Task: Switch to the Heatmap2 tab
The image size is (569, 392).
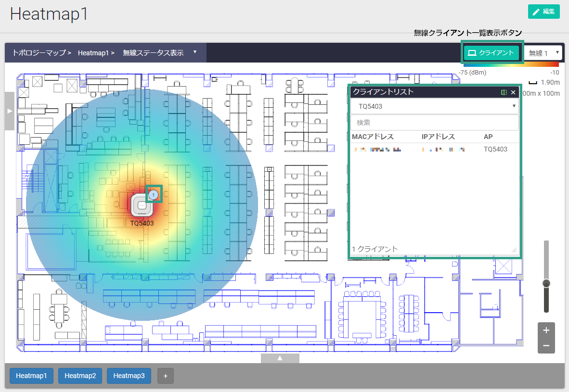Action: pos(80,376)
